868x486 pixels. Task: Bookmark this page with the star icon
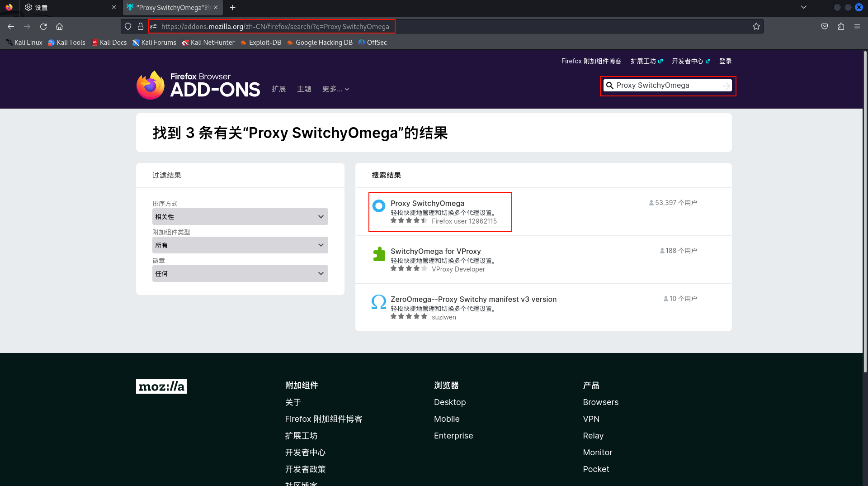pyautogui.click(x=756, y=27)
